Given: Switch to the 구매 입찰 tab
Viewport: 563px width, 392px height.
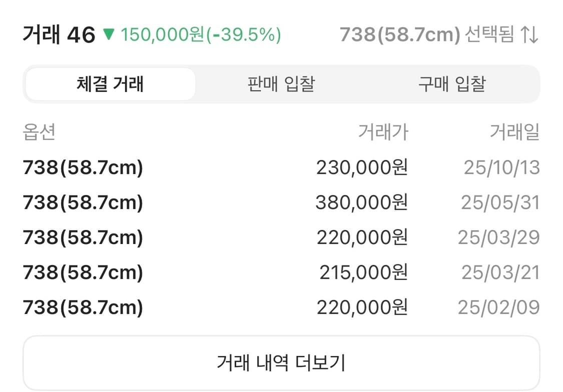Looking at the screenshot, I should [x=449, y=84].
